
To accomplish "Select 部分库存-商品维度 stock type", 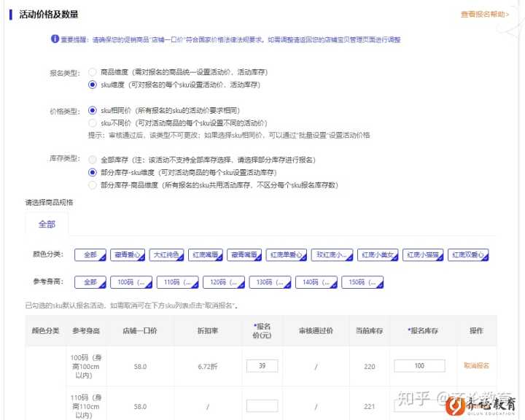I will [92, 185].
